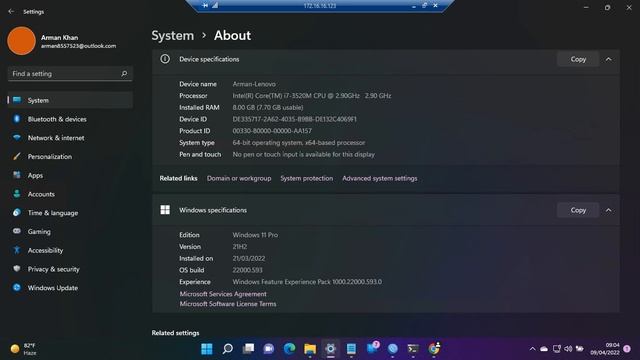Open network status from the system tray
640x360 pixels.
tap(556, 349)
